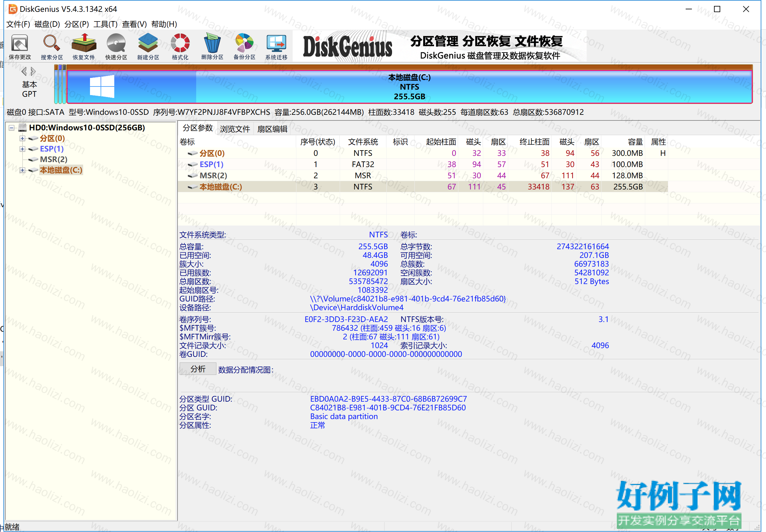Screen dimensions: 766x532
Task: Open the 帮助(H) menu
Action: [x=164, y=24]
